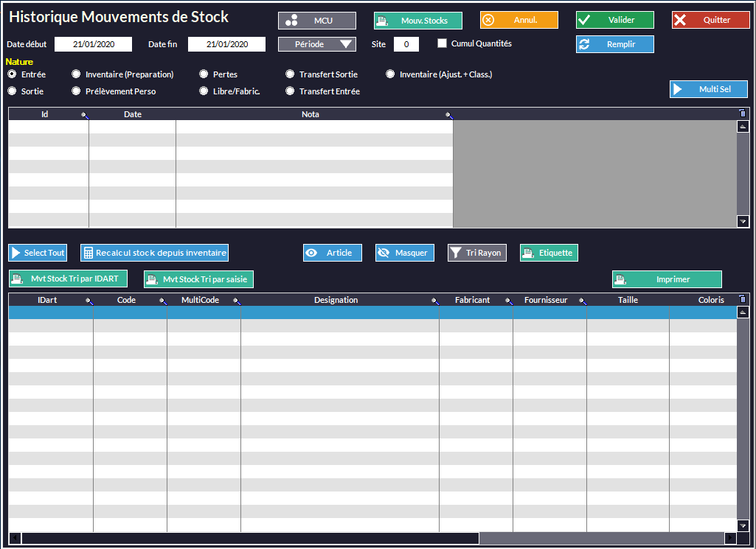
Task: Click the X icon on Quitter button
Action: (680, 20)
